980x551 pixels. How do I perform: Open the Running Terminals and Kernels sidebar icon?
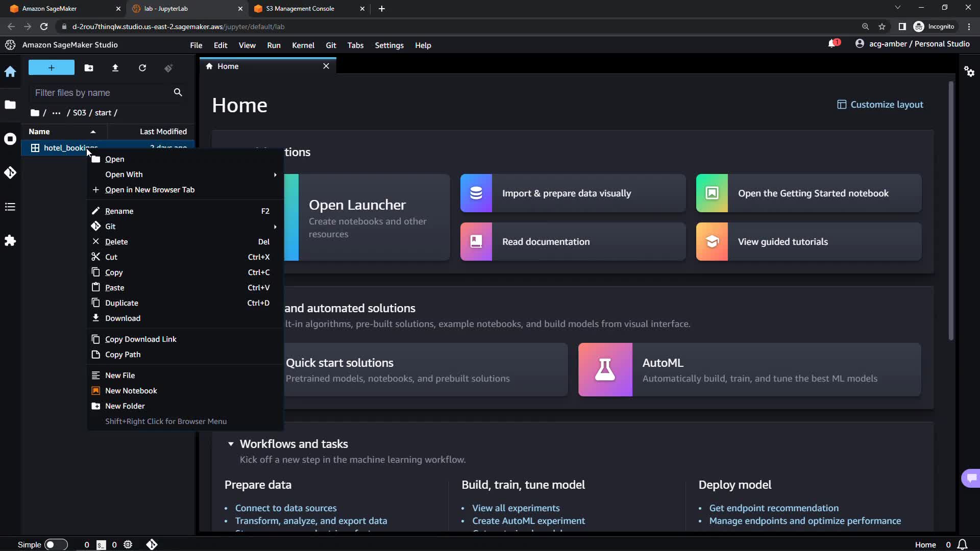pos(10,139)
